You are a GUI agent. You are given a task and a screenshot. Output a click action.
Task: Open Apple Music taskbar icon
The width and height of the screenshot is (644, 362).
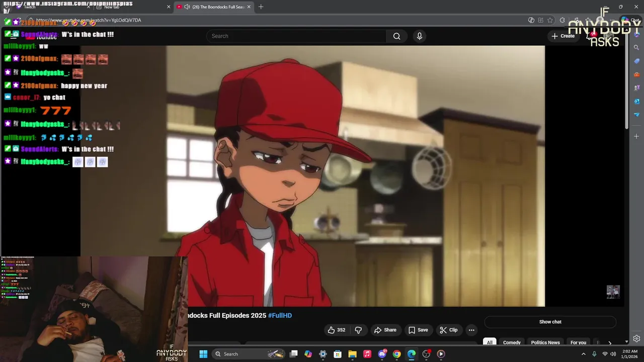(367, 354)
